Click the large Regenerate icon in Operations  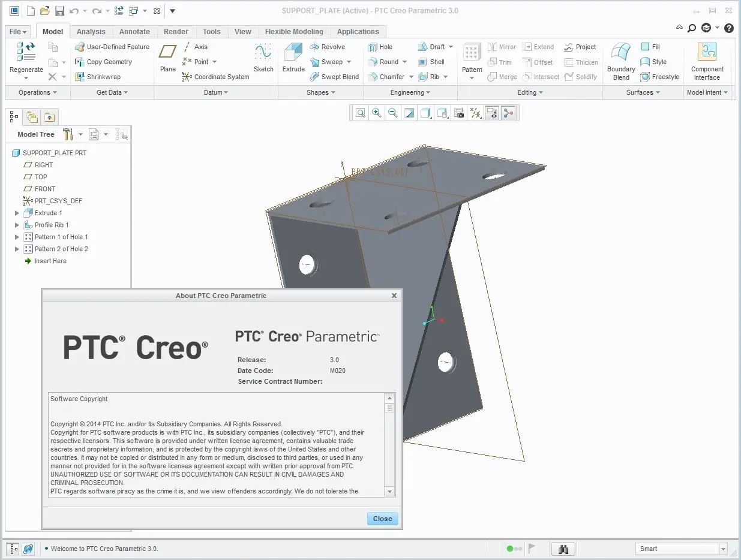tap(26, 53)
